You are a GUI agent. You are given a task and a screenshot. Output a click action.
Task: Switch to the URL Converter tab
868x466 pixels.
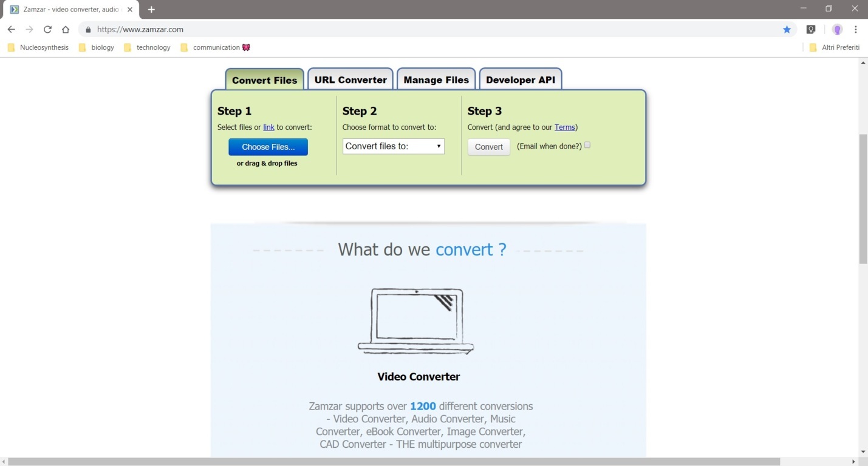click(350, 79)
